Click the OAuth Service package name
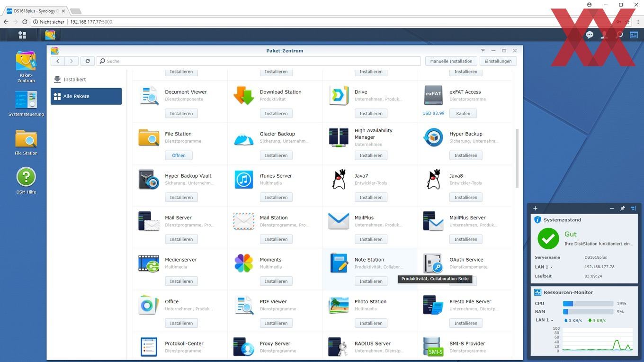This screenshot has height=362, width=644. coord(466,260)
